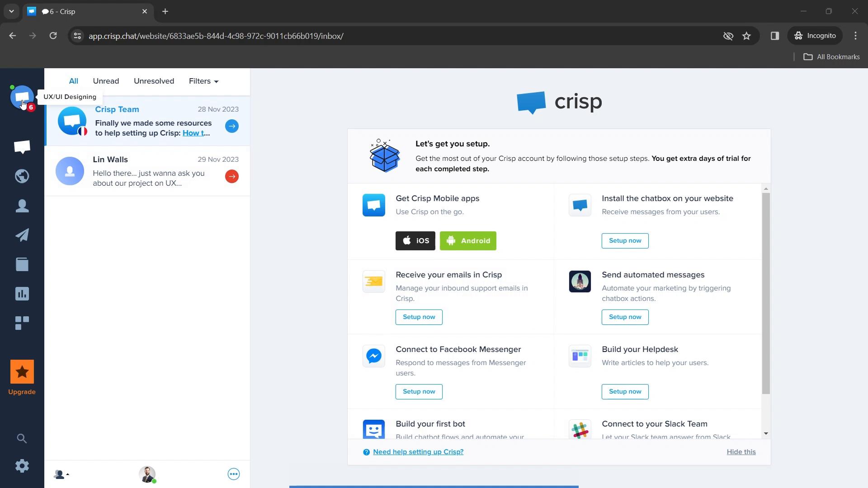Image resolution: width=868 pixels, height=488 pixels.
Task: Select the contacts/people icon
Action: pyautogui.click(x=22, y=205)
